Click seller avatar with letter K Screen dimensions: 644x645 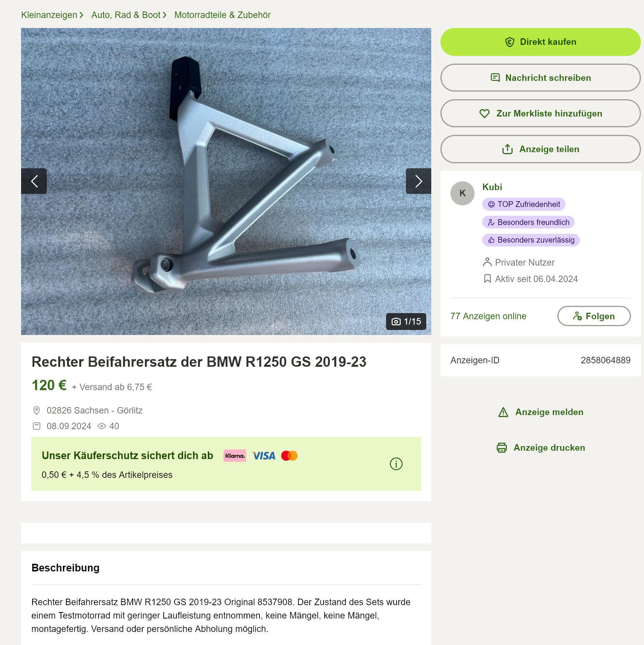point(462,193)
